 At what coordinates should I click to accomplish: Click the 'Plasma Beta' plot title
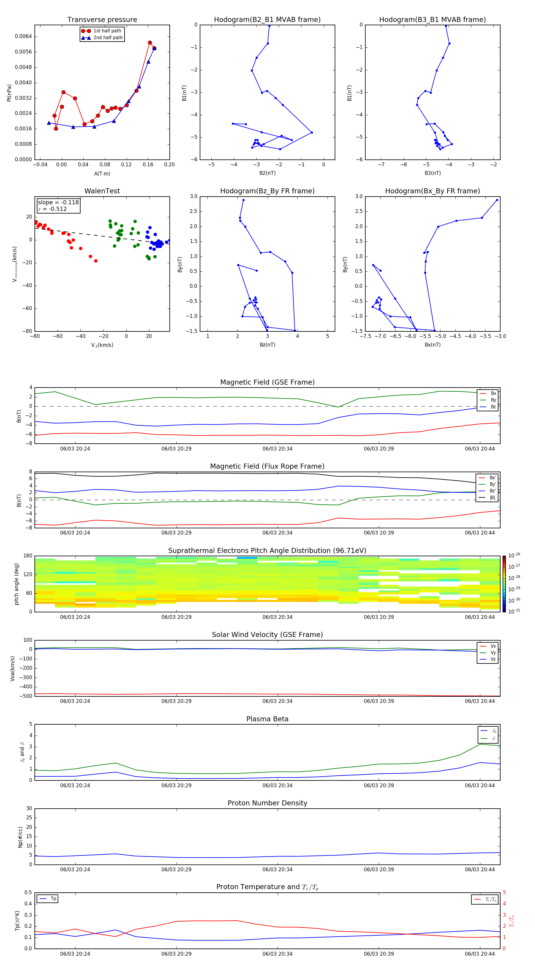click(x=267, y=719)
